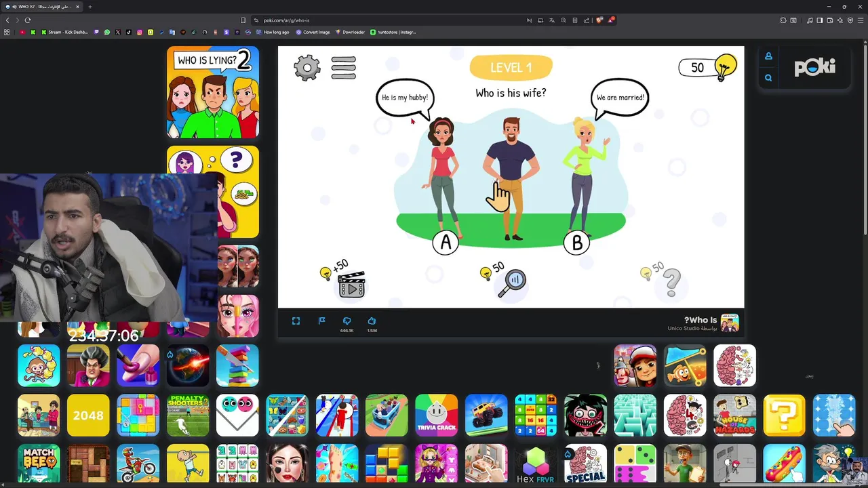Screen dimensions: 868x488
Task: Bookmark this page icon
Action: tap(243, 20)
